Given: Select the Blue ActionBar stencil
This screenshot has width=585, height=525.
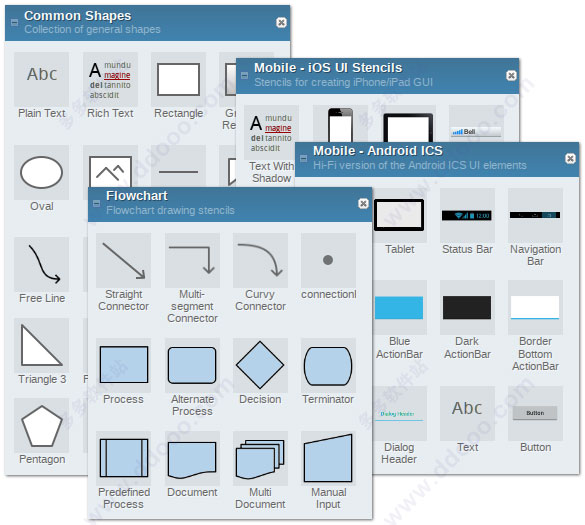Looking at the screenshot, I should pyautogui.click(x=400, y=307).
